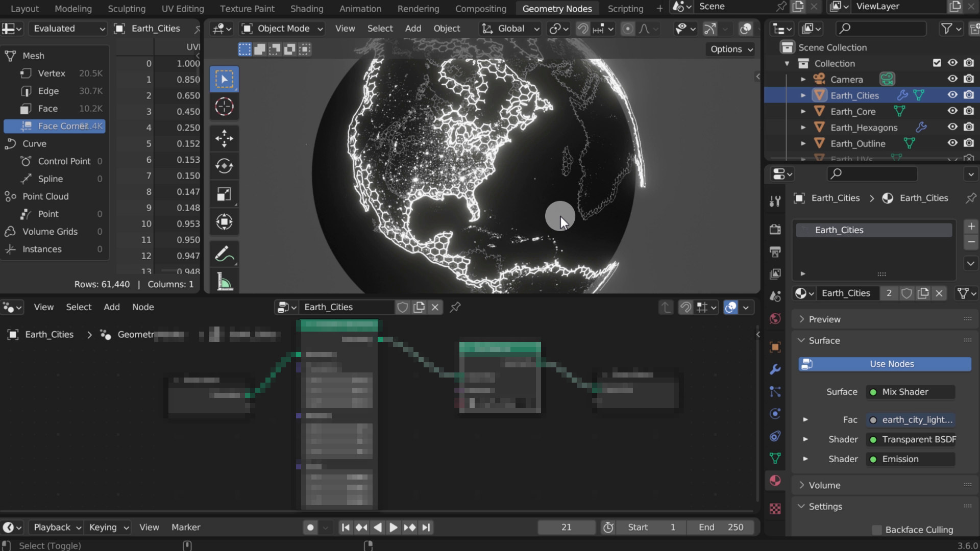Open the viewport Options button
The width and height of the screenshot is (980, 551).
731,49
